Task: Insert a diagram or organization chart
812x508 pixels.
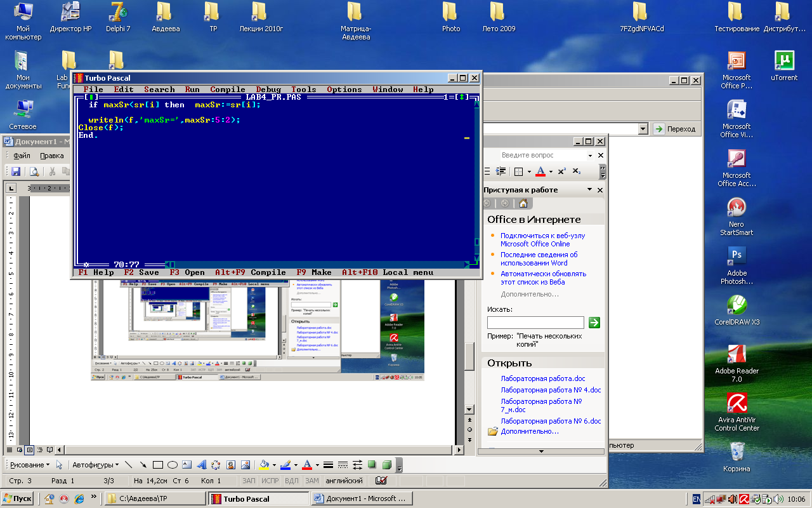Action: pyautogui.click(x=216, y=465)
